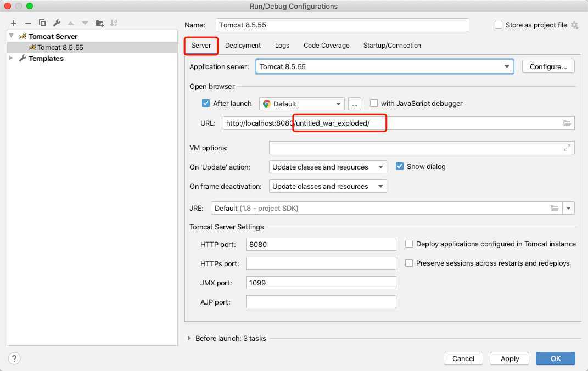The width and height of the screenshot is (588, 371).
Task: Browse URL with the folder icon
Action: point(567,123)
